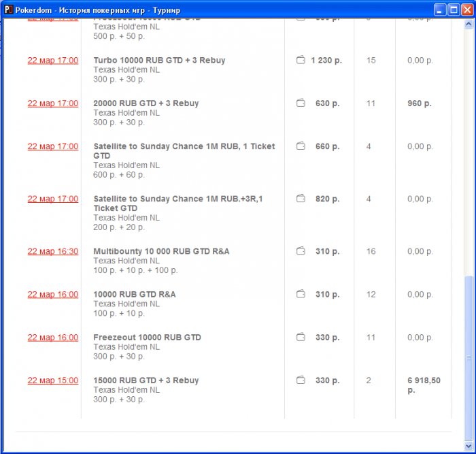
Task: Click wallet icon in 15000 RUB GTD row
Action: click(x=301, y=380)
